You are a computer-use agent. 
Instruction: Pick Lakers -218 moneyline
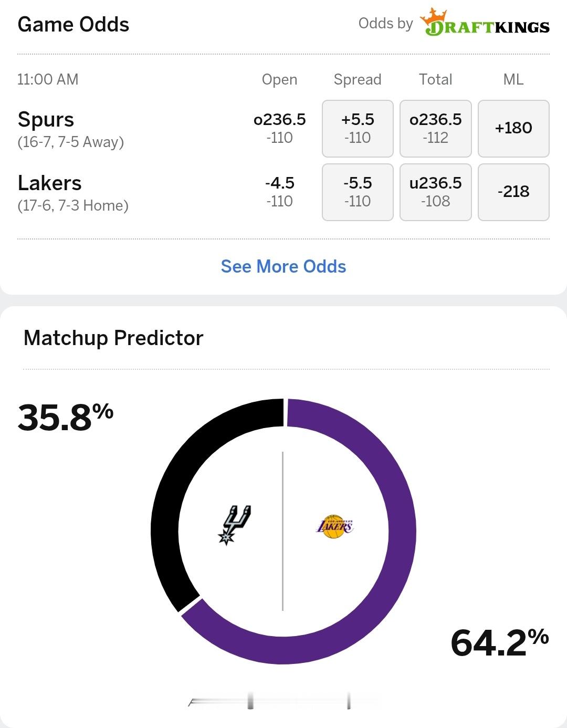[x=513, y=192]
